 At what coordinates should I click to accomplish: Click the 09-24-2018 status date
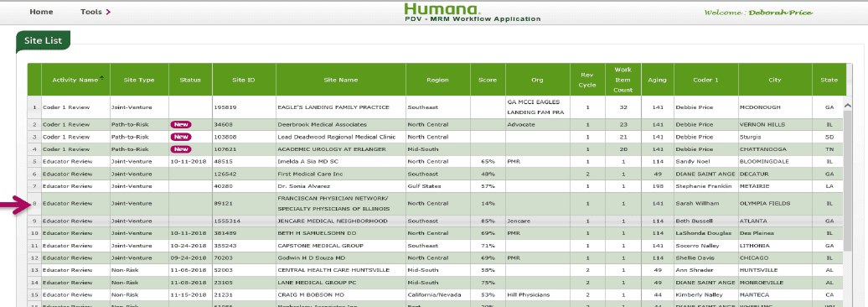point(189,258)
